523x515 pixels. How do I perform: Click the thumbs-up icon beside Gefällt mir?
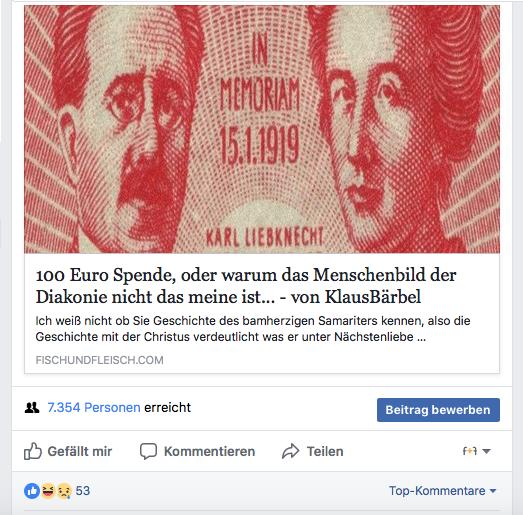pos(33,451)
